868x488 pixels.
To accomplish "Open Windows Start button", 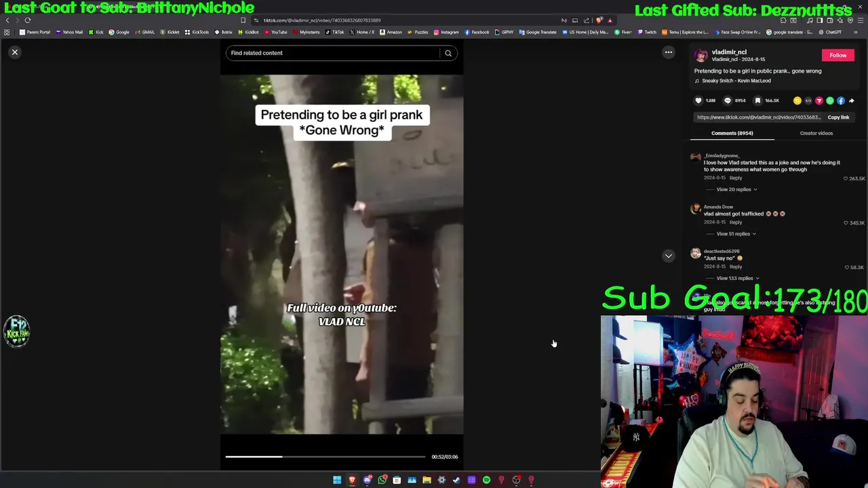I will pyautogui.click(x=337, y=480).
